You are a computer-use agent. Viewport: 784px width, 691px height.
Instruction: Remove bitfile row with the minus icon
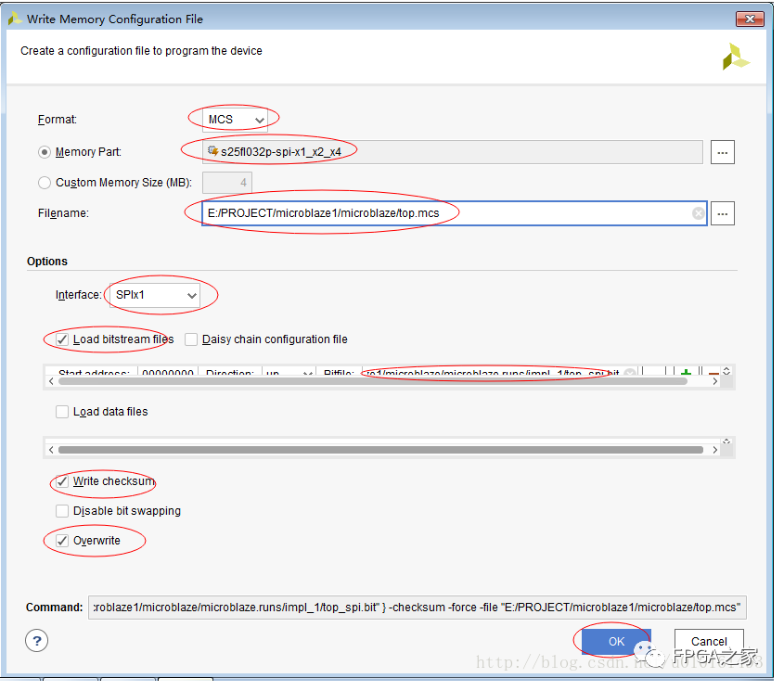[713, 372]
